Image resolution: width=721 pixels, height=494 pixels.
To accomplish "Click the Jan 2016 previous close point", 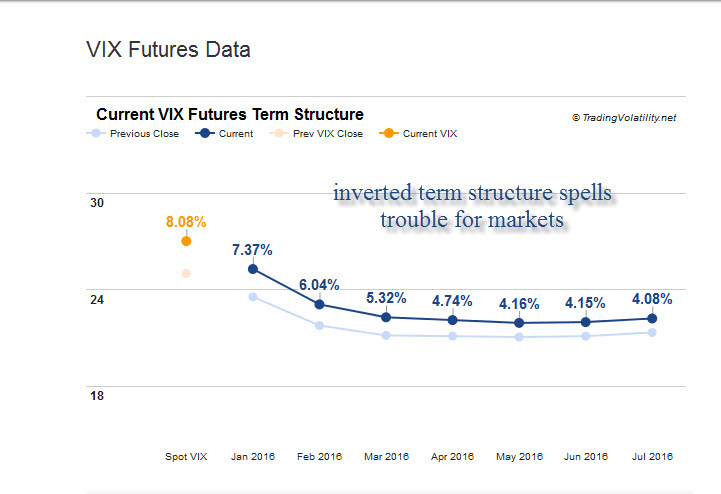I will 253,297.
